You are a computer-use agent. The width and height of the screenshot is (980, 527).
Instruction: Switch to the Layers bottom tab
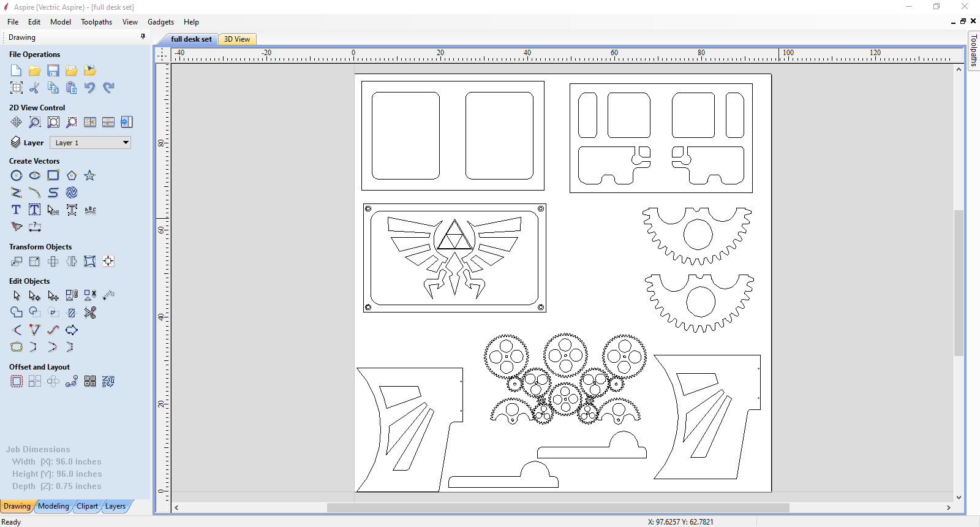[115, 506]
